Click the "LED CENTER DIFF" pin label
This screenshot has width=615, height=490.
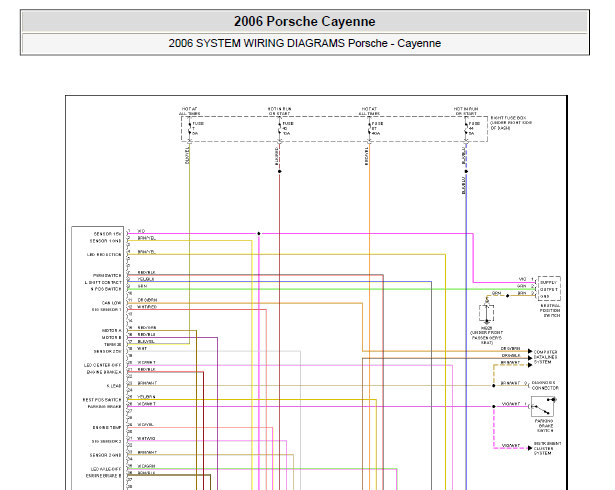[102, 365]
